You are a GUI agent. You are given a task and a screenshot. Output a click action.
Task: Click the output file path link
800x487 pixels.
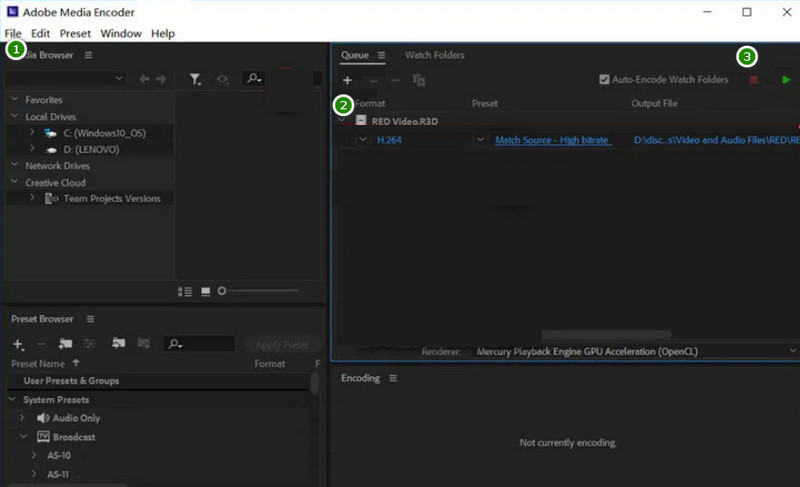[716, 140]
